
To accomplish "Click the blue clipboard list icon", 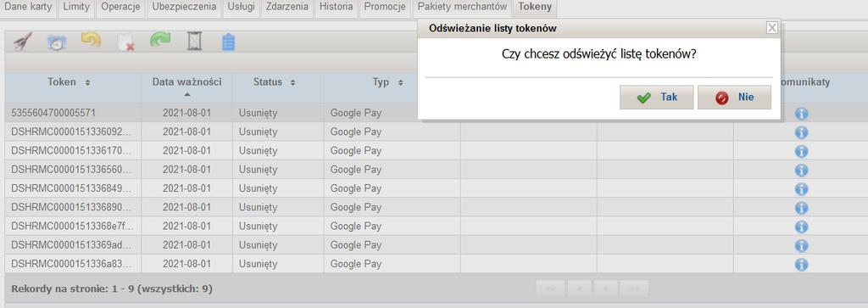I will [x=229, y=42].
